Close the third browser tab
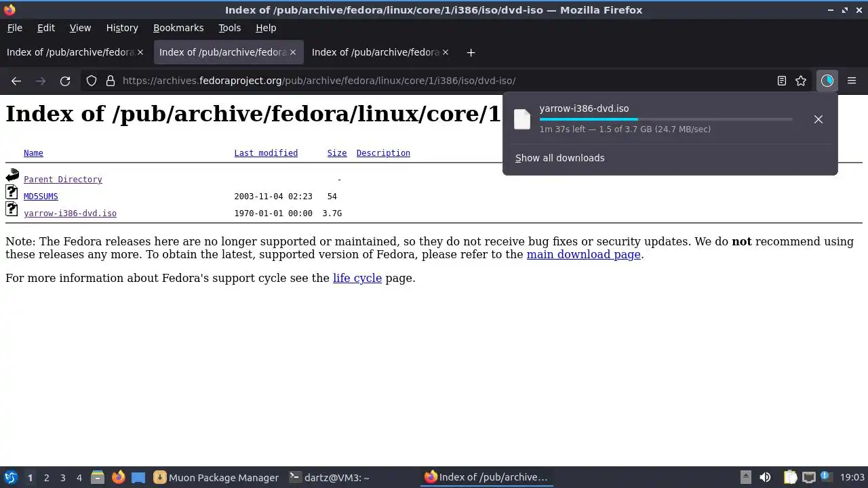Viewport: 868px width, 488px height. tap(446, 52)
